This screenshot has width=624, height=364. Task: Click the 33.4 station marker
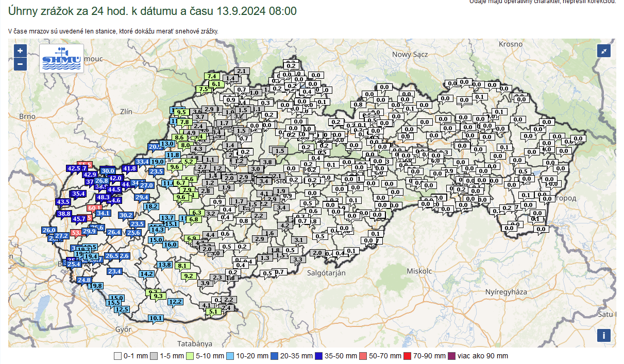142,162
